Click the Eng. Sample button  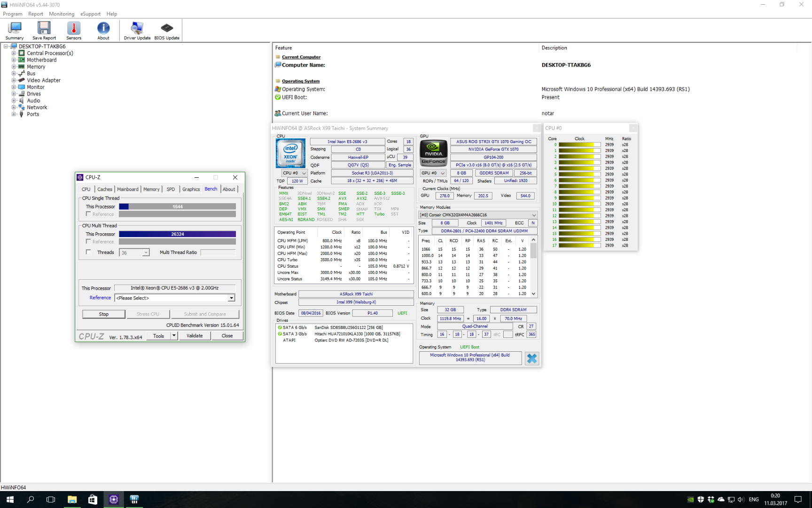click(400, 165)
